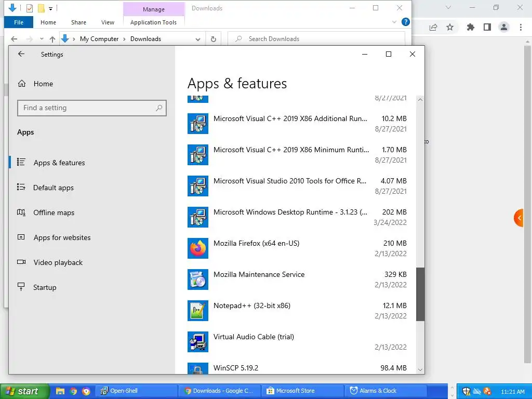This screenshot has width=532, height=399.
Task: Open Chrome three-dot menu
Action: [x=521, y=27]
